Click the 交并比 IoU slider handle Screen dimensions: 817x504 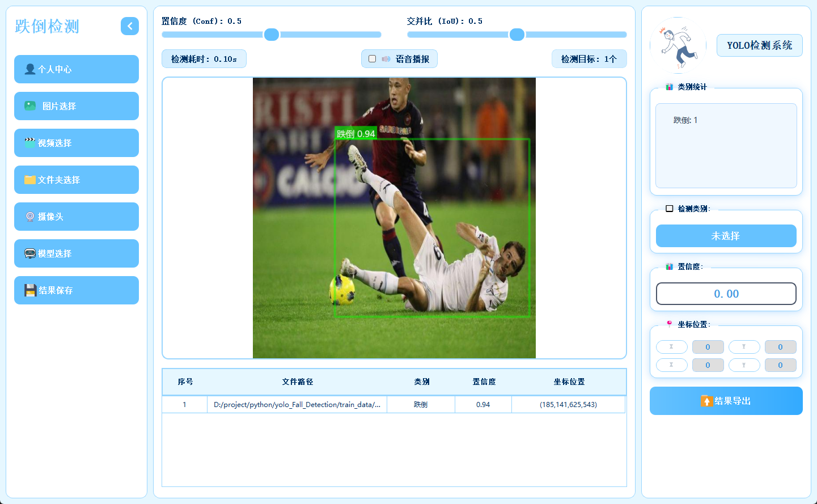[517, 35]
